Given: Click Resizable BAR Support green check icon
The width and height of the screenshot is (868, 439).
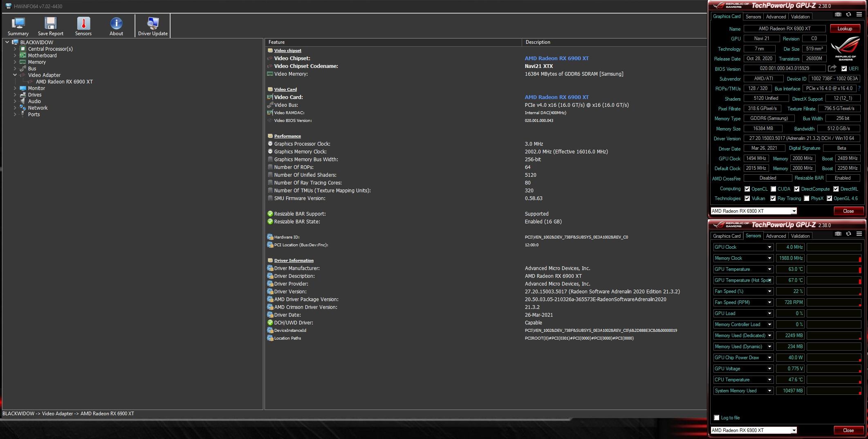Looking at the screenshot, I should pyautogui.click(x=270, y=214).
